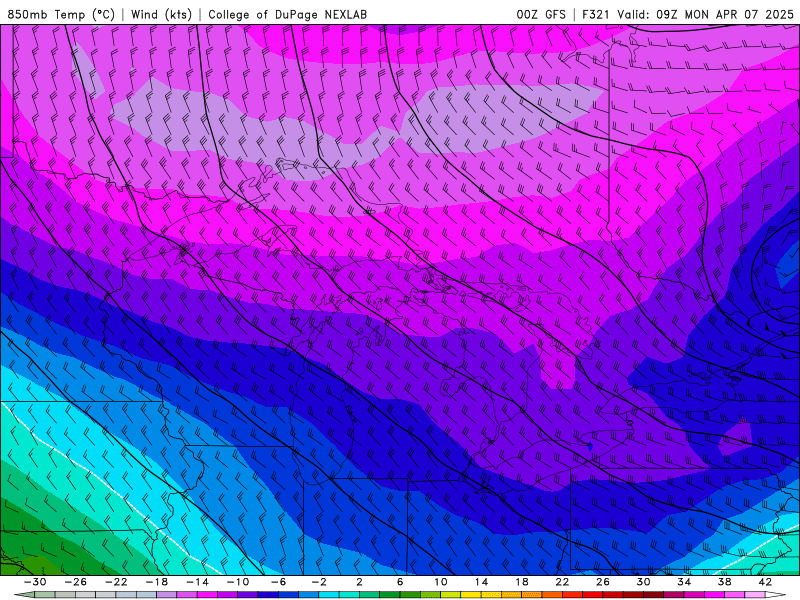Viewport: 800px width, 600px height.
Task: Click the 'Wind (kts)' label in header
Action: [x=161, y=14]
